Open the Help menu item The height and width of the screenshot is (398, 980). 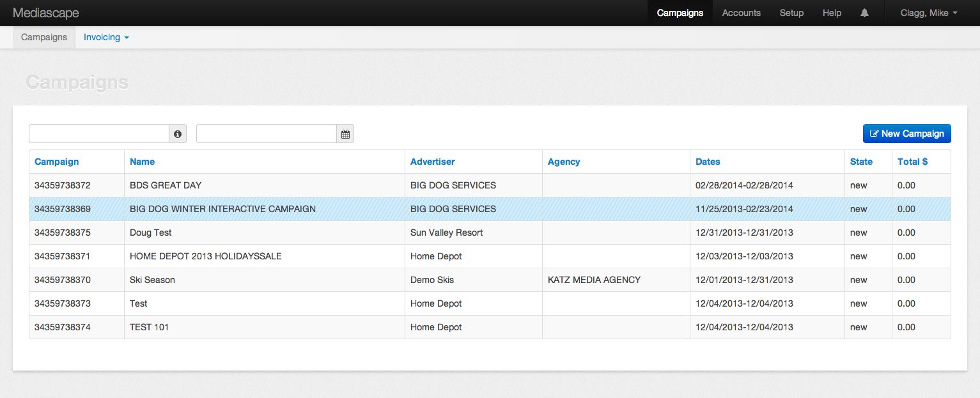tap(832, 13)
